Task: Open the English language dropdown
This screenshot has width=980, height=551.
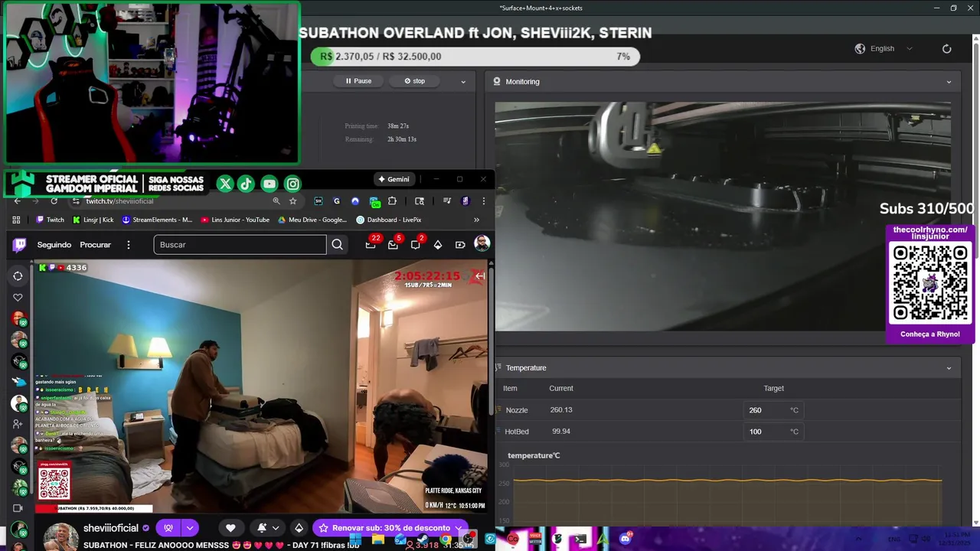Action: pyautogui.click(x=884, y=48)
